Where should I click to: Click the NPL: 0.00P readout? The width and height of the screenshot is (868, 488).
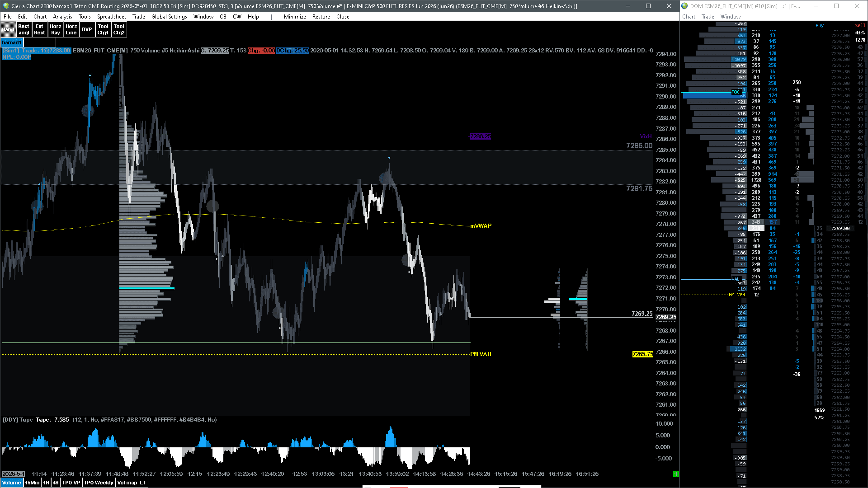[16, 57]
